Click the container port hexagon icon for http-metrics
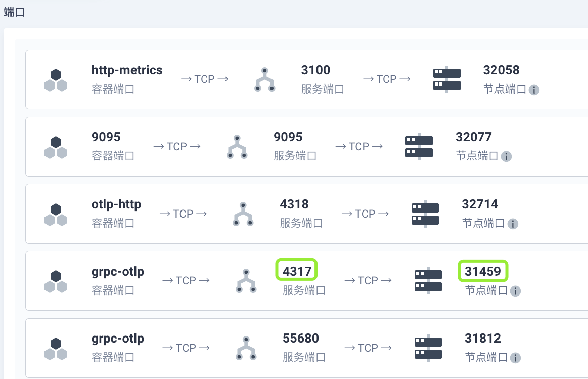This screenshot has height=379, width=588. [x=55, y=79]
